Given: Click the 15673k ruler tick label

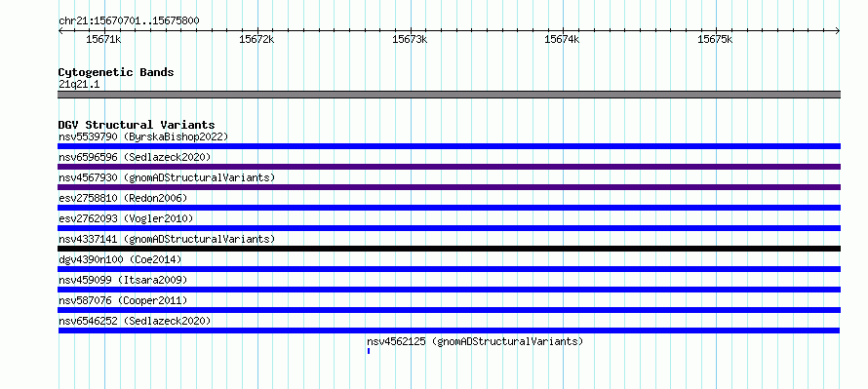Looking at the screenshot, I should point(411,39).
